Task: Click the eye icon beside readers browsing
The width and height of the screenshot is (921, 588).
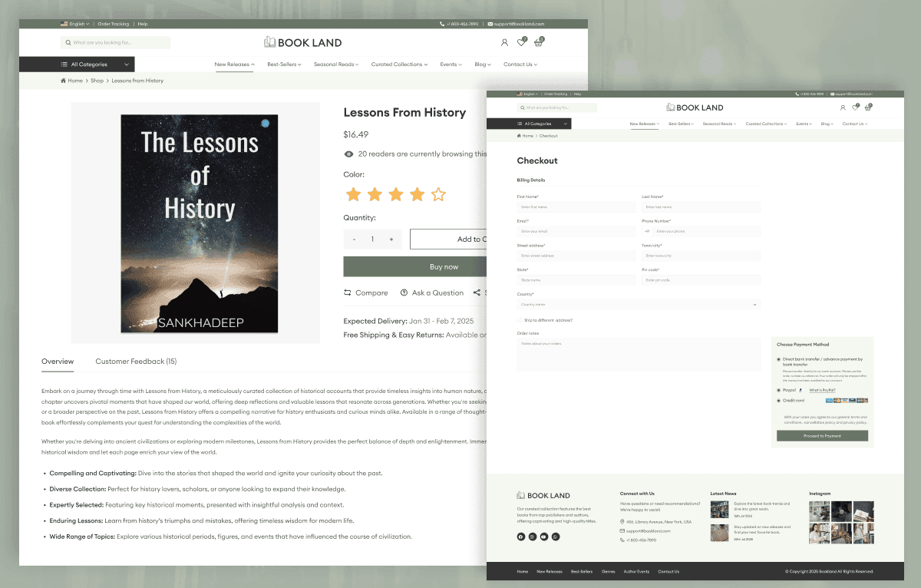Action: (348, 154)
